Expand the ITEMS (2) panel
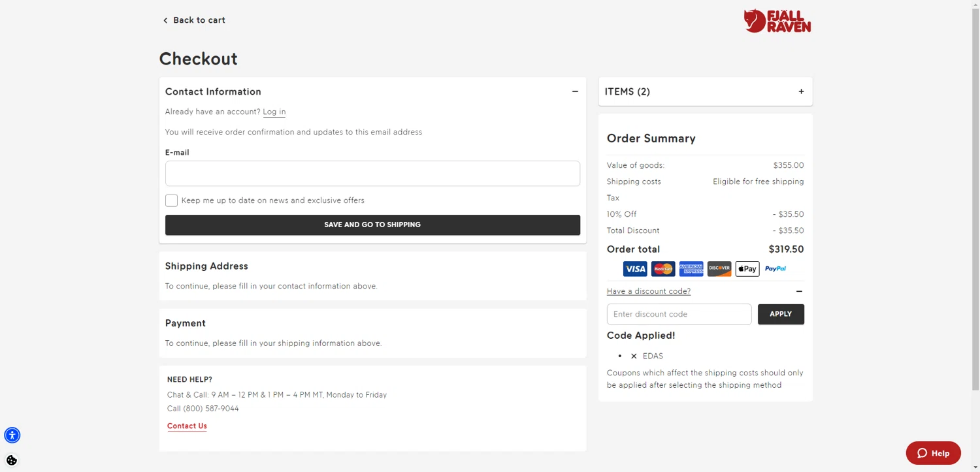This screenshot has width=980, height=472. click(x=801, y=91)
